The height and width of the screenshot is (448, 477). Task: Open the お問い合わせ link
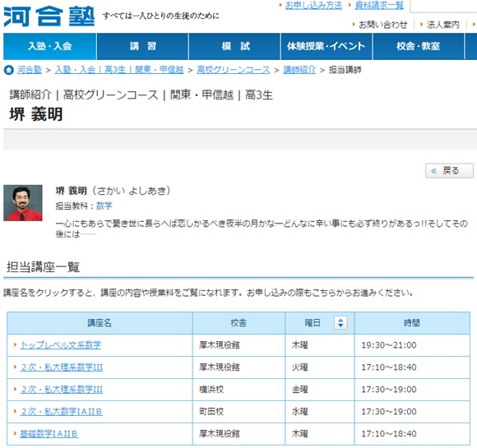[x=383, y=25]
